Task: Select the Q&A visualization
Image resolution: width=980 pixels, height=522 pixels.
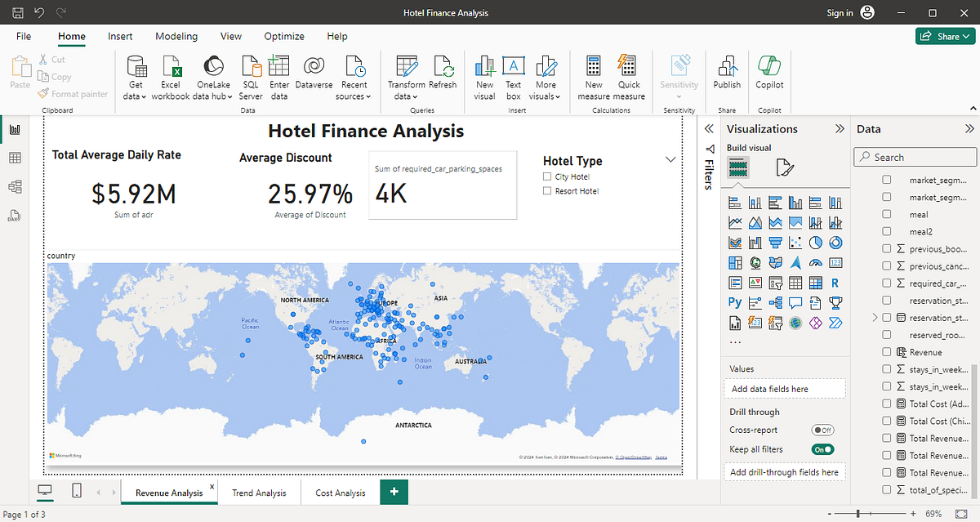Action: pos(795,302)
